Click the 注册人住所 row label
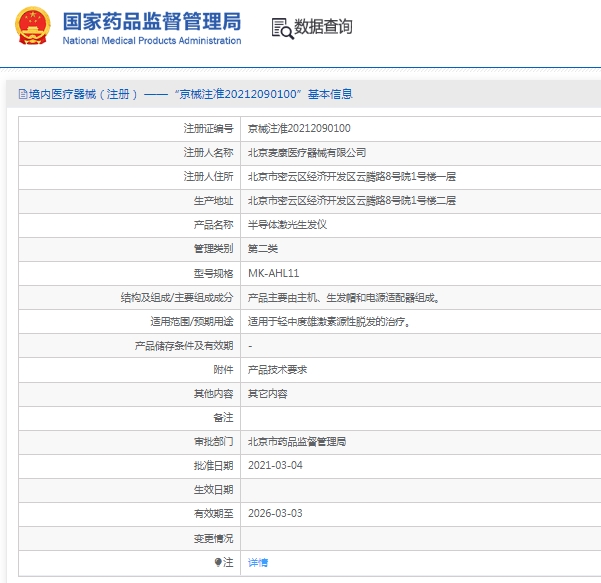 click(208, 176)
